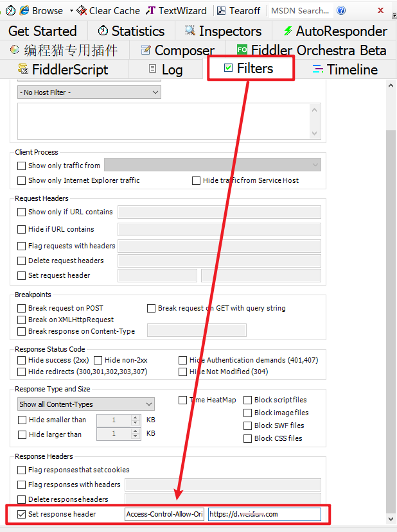The height and width of the screenshot is (532, 397).
Task: Click the timer clock icon in toolbar
Action: point(10,10)
